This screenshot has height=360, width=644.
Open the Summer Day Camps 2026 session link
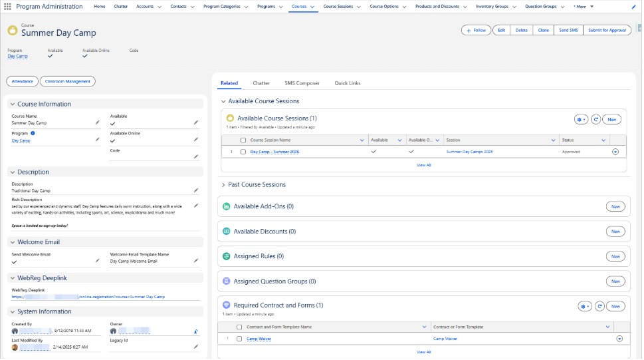coord(469,152)
